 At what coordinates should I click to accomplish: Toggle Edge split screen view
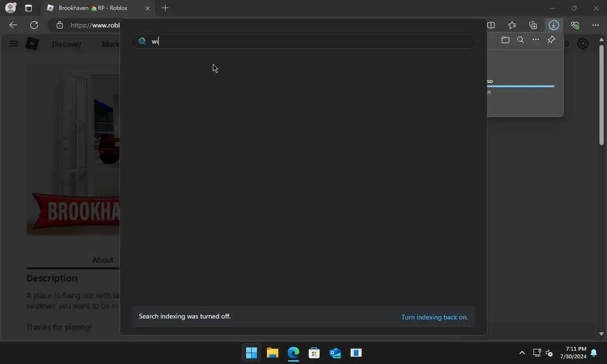491,25
